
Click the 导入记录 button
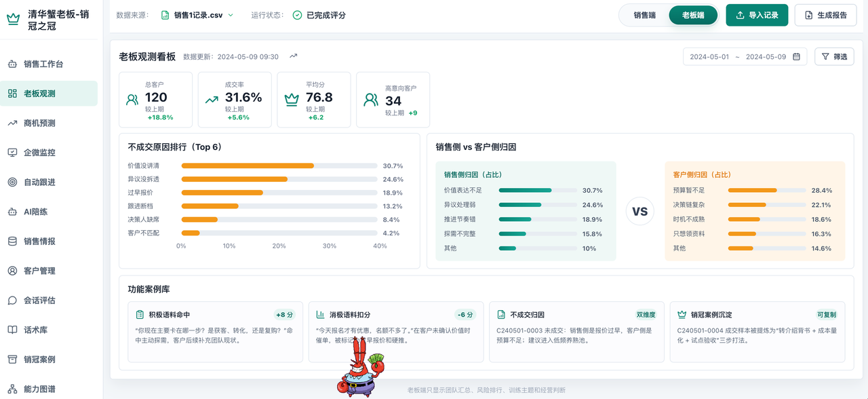757,15
